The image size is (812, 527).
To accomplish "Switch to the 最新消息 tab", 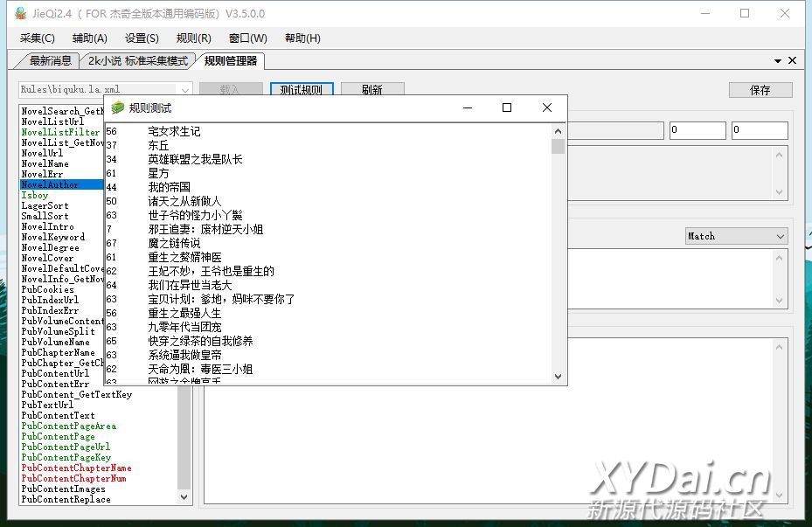I will pyautogui.click(x=50, y=61).
